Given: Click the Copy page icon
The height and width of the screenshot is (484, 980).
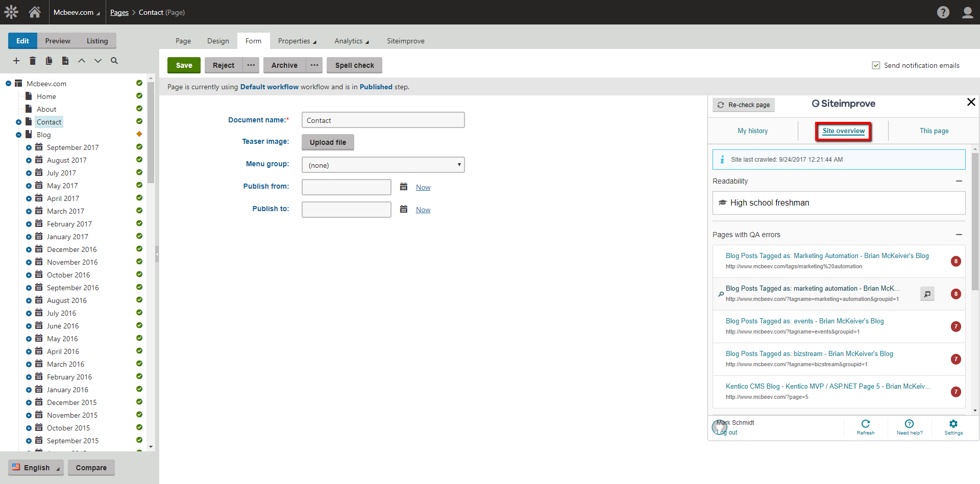Looking at the screenshot, I should click(x=49, y=61).
